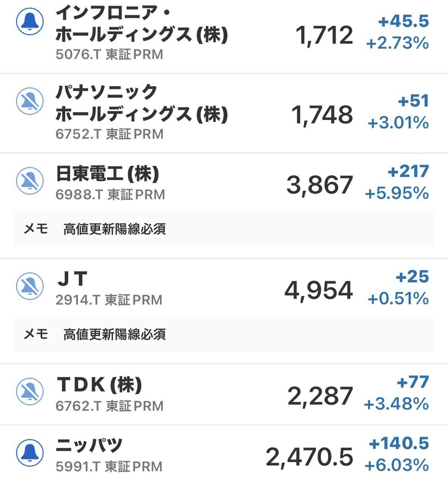Viewport: 448px width, 477px height.
Task: Open インフロニア・ホールディングス stock details
Action: click(x=141, y=25)
